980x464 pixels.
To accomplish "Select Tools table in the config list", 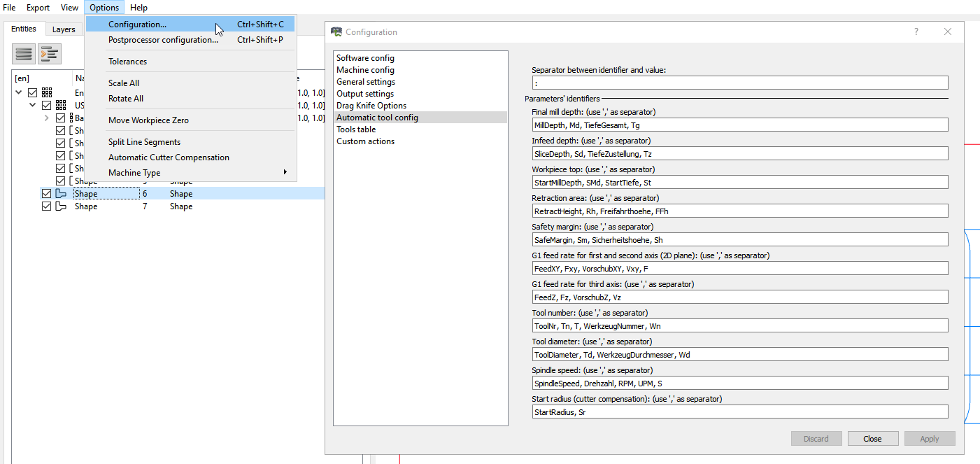I will 356,129.
